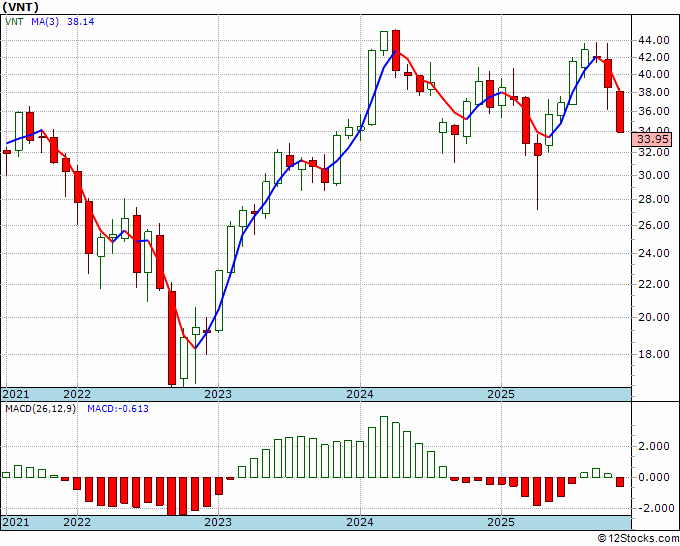Click the 22.00 price axis label

pos(653,284)
